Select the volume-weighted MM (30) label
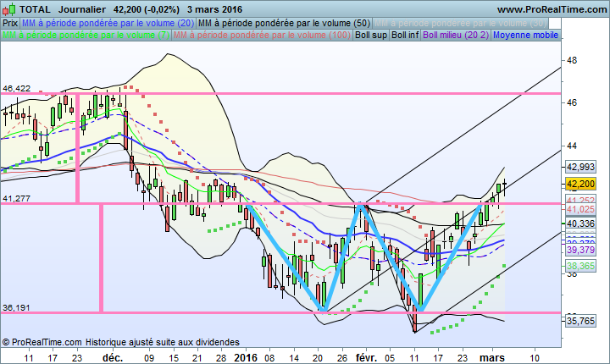This screenshot has height=364, width=610. [x=460, y=23]
